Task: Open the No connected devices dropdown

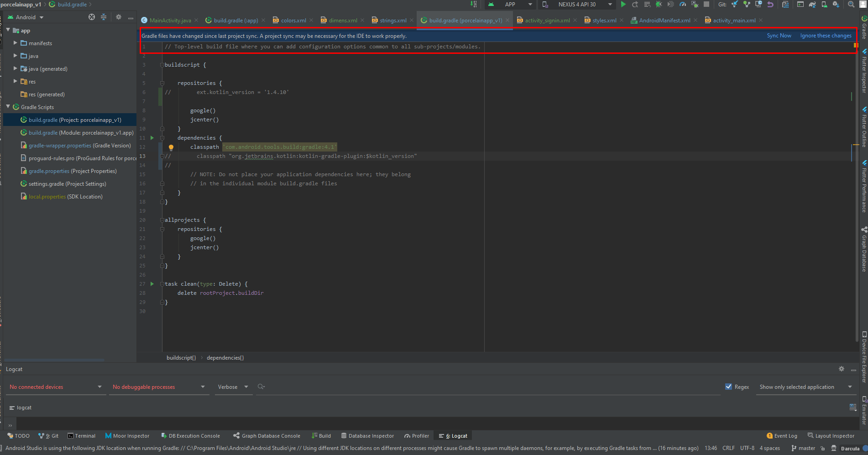Action: pyautogui.click(x=55, y=387)
